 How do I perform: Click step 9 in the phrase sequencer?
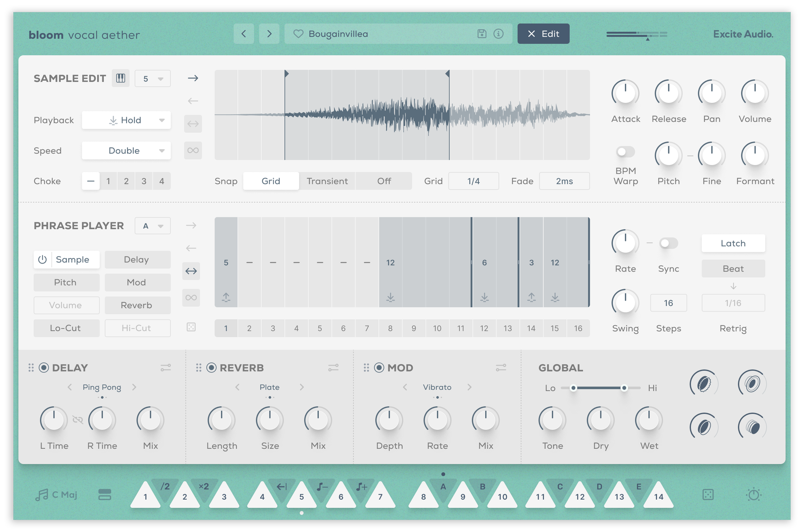coord(414,328)
